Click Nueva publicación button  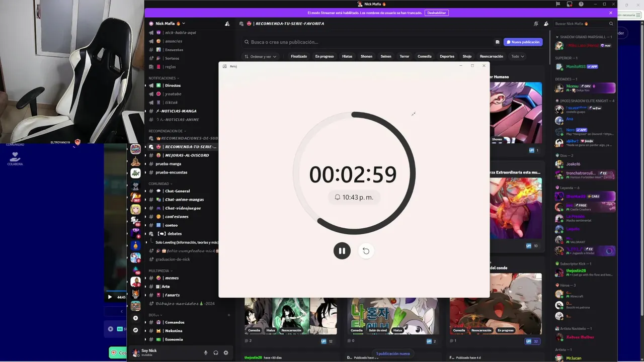coord(523,42)
